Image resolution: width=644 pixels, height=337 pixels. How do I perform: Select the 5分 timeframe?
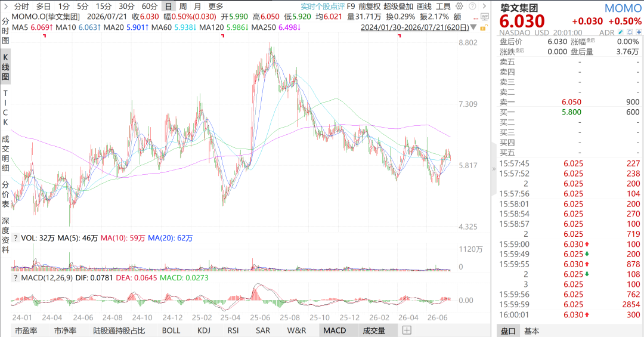(x=82, y=6)
